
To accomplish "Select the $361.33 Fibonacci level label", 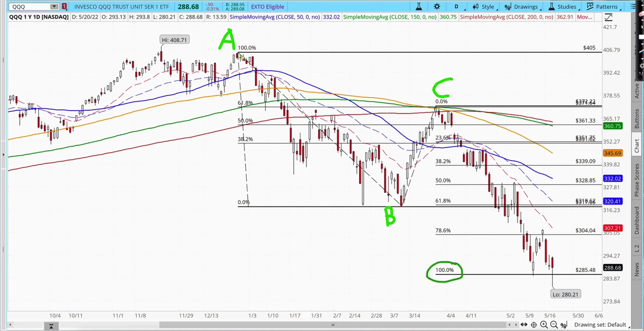I will pyautogui.click(x=585, y=120).
